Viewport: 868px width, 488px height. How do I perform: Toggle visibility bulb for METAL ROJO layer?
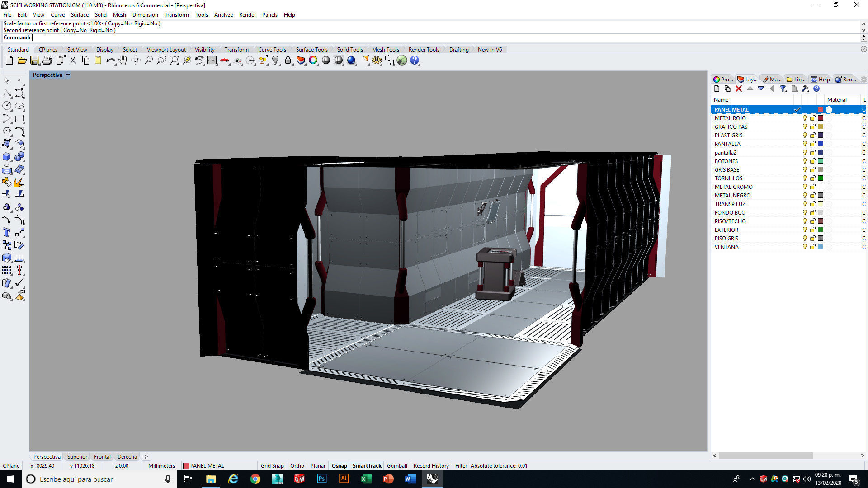click(805, 118)
